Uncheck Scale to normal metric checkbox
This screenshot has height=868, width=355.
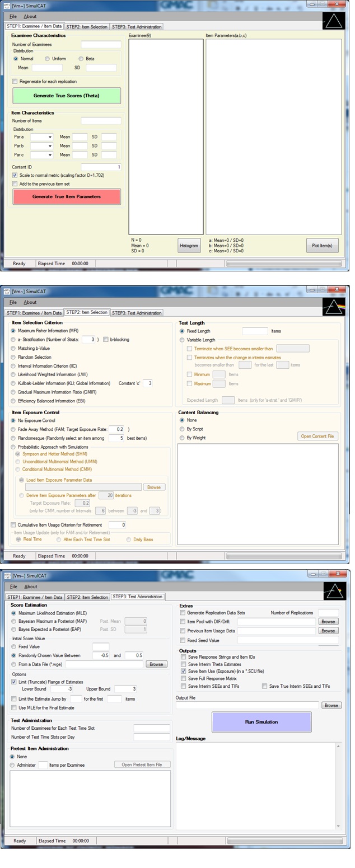(15, 175)
